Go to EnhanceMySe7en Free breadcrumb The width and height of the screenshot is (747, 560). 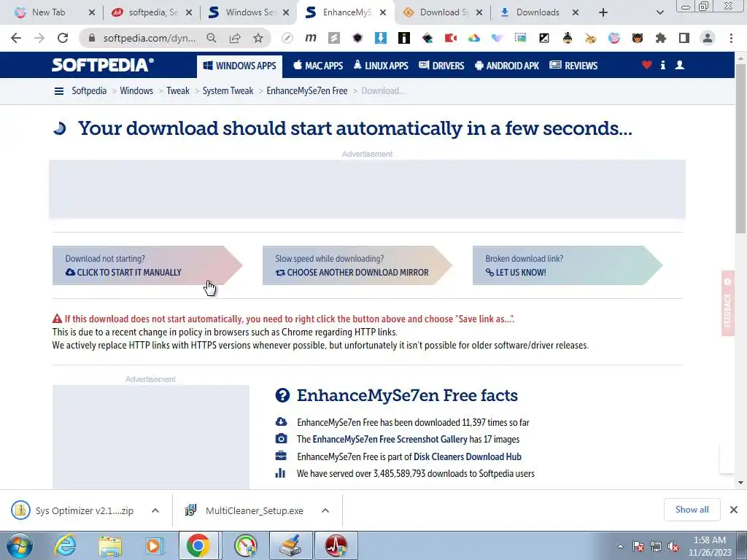[x=307, y=91]
